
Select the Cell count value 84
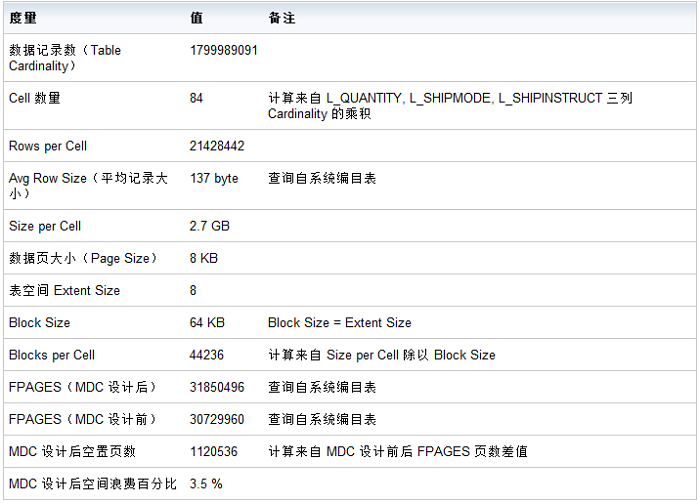coord(196,98)
